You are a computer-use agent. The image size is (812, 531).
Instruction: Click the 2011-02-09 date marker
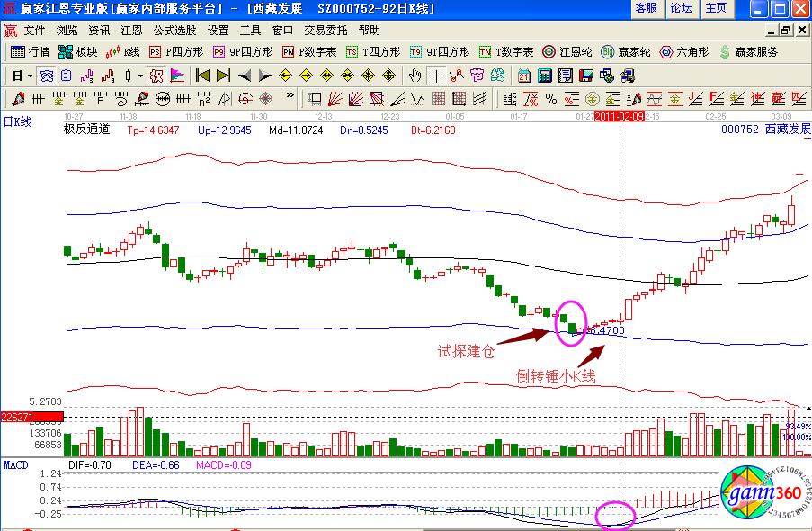tap(617, 117)
